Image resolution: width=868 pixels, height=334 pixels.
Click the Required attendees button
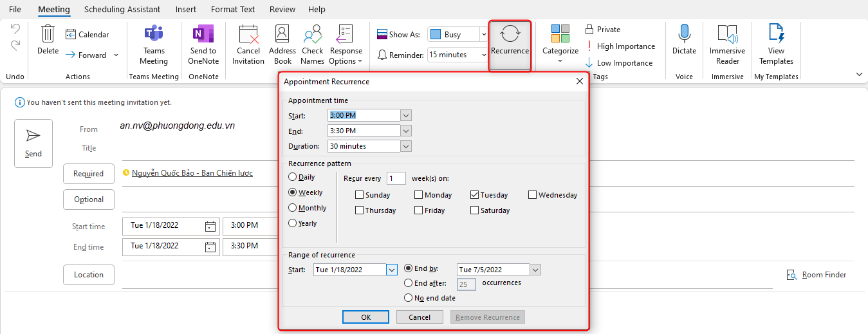pyautogui.click(x=89, y=174)
